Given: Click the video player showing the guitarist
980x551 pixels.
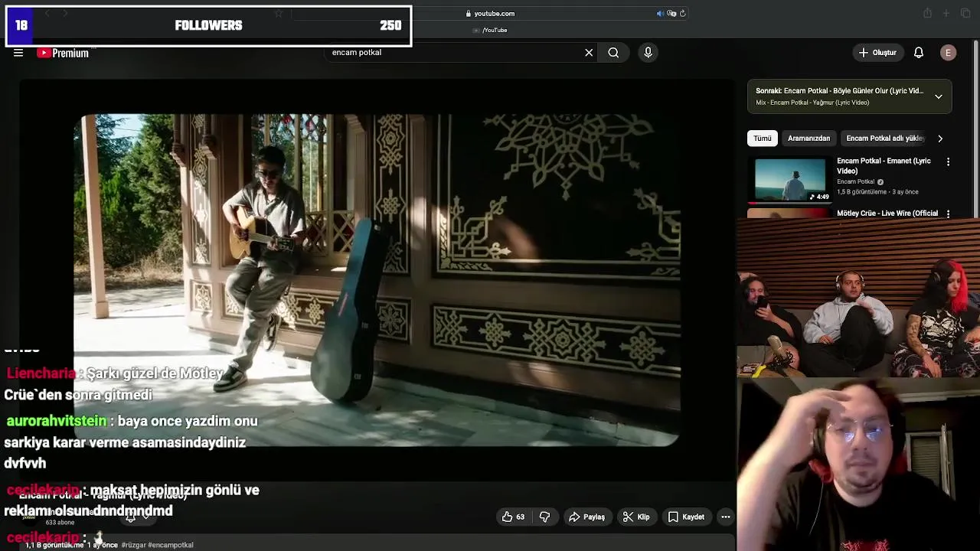Looking at the screenshot, I should (x=377, y=280).
